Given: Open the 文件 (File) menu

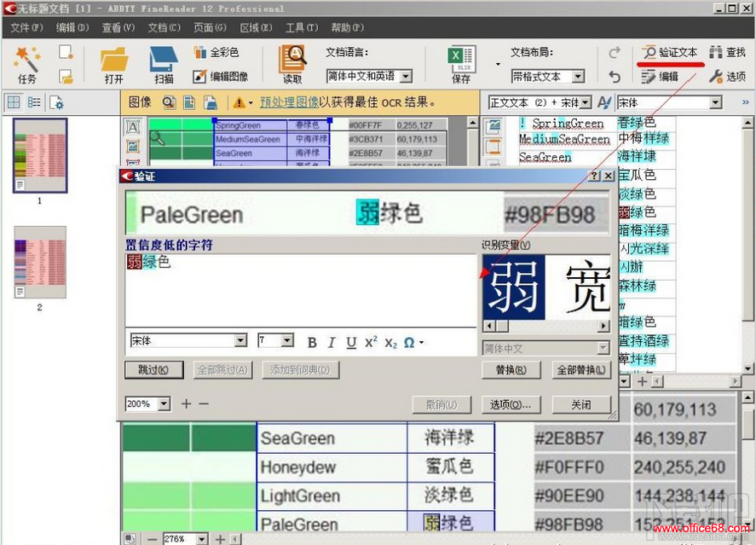Looking at the screenshot, I should coord(26,28).
